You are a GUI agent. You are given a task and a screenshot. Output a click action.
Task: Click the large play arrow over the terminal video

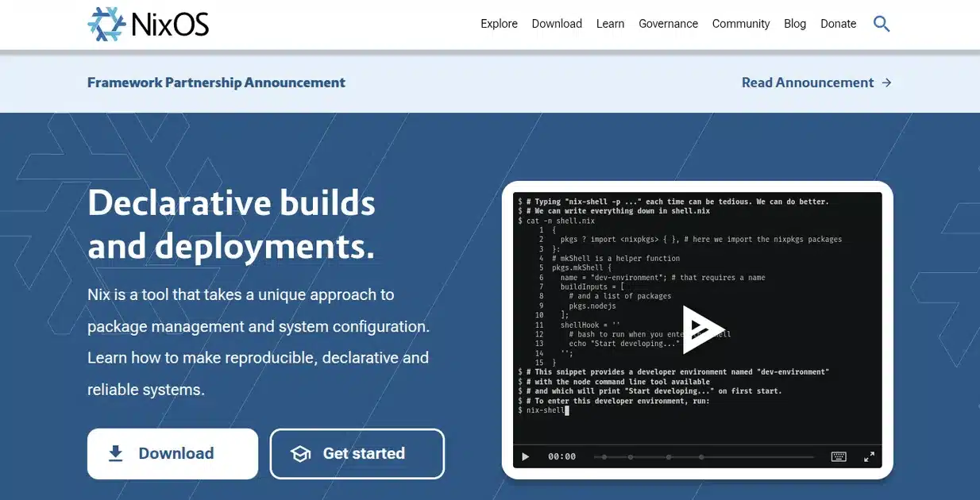pyautogui.click(x=703, y=329)
